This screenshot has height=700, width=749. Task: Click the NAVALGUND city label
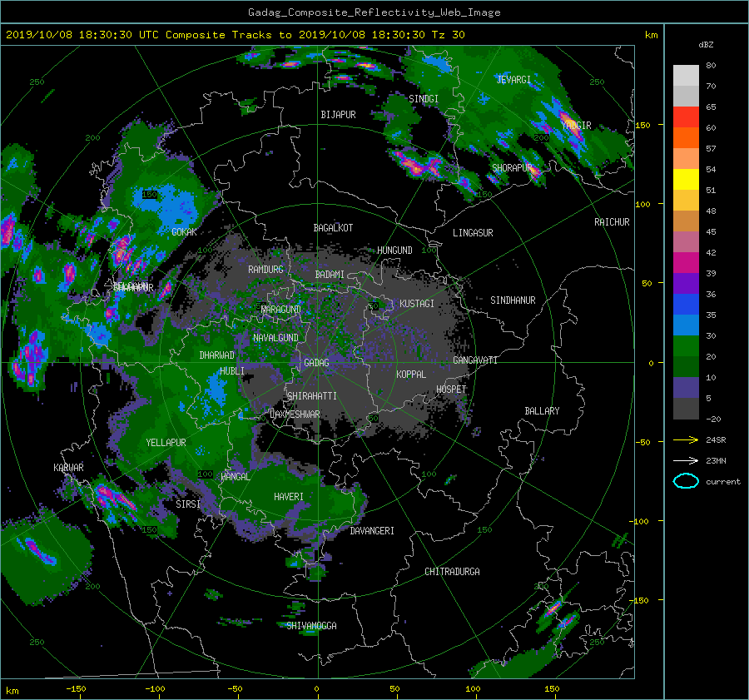coord(275,338)
